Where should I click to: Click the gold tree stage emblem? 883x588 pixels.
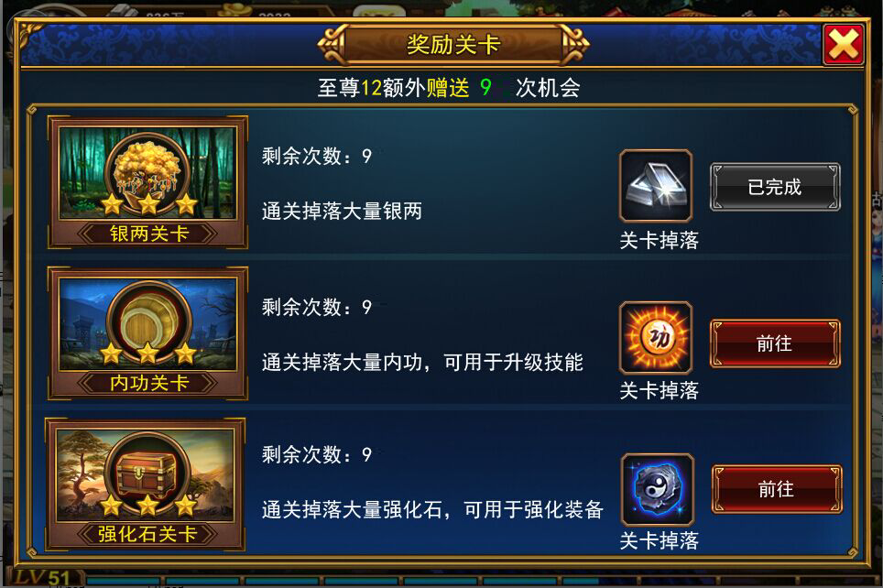point(148,173)
